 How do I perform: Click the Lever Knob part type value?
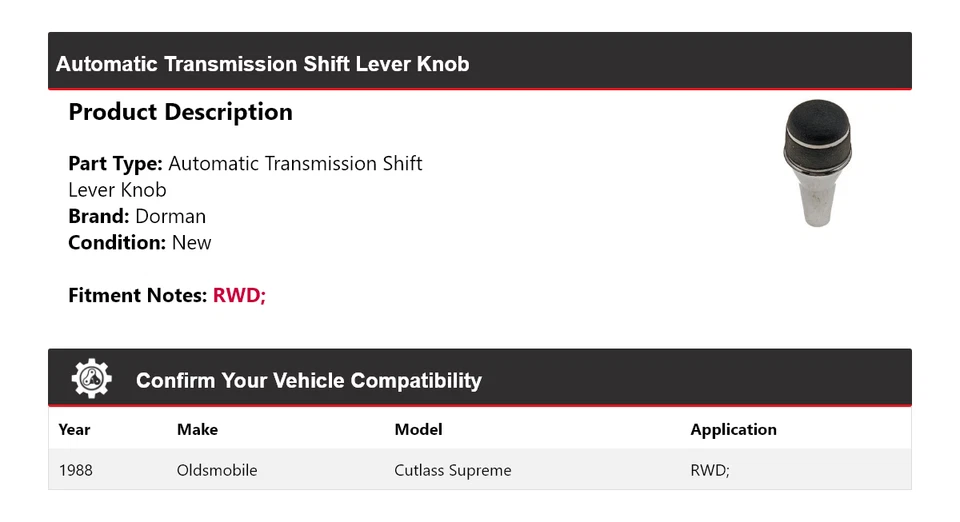[x=117, y=190]
